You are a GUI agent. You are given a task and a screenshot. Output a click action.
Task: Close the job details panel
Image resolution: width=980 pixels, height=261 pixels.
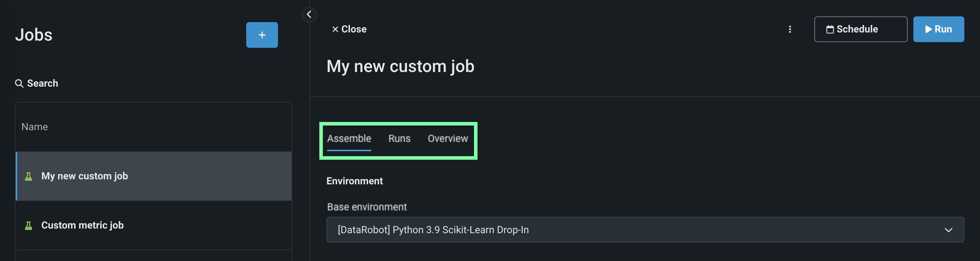pyautogui.click(x=349, y=29)
